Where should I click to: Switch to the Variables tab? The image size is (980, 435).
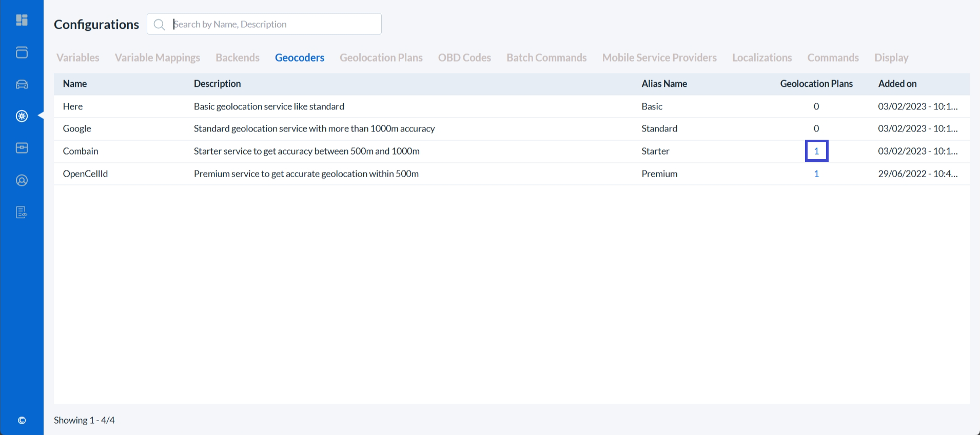(78, 58)
